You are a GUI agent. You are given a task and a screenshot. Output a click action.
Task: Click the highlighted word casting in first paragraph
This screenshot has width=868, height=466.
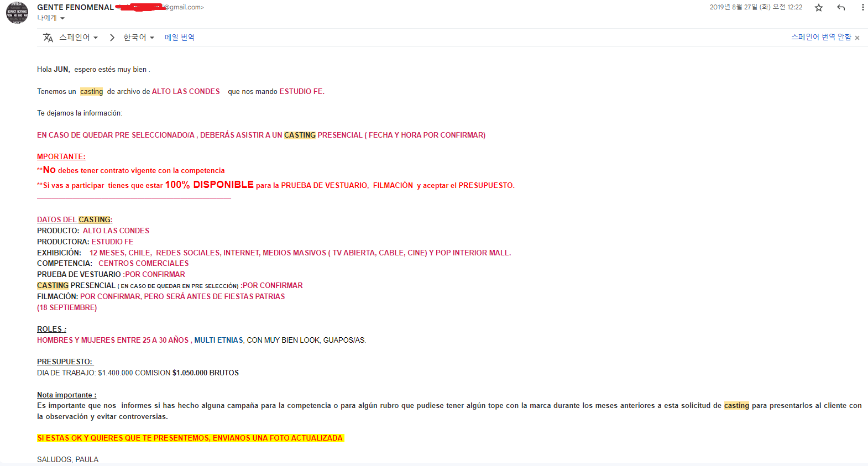click(92, 92)
